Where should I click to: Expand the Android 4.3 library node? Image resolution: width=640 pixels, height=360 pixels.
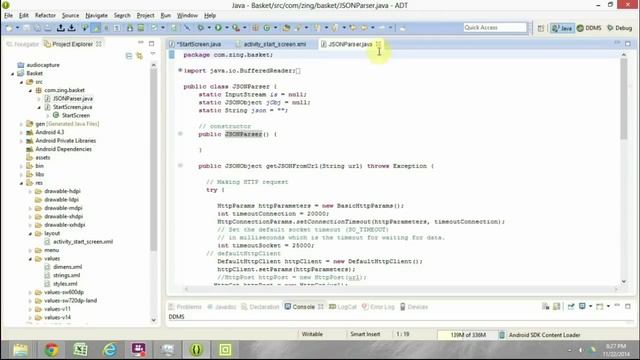point(21,132)
